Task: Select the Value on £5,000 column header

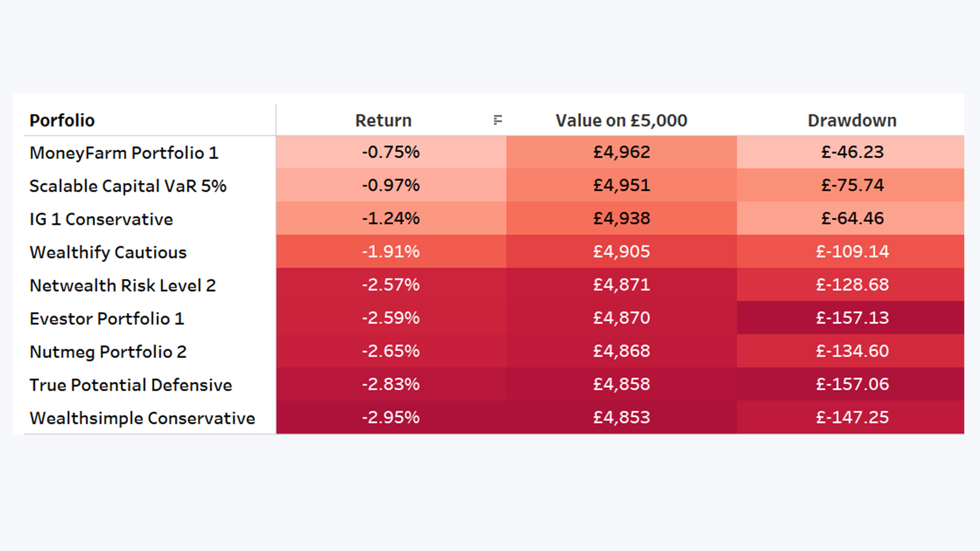Action: (621, 121)
